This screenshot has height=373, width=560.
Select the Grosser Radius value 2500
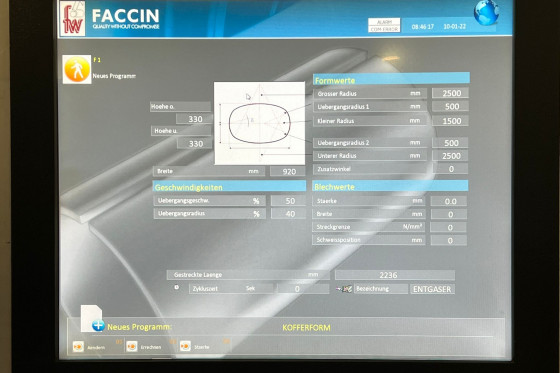click(x=450, y=93)
